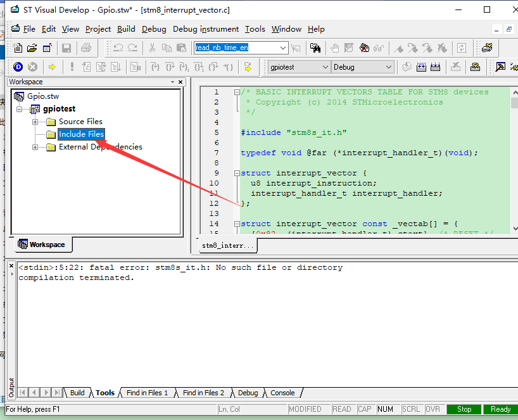Open the Workspace panel dropdown arrow
Viewport: 518px width, 420px height.
(x=172, y=82)
